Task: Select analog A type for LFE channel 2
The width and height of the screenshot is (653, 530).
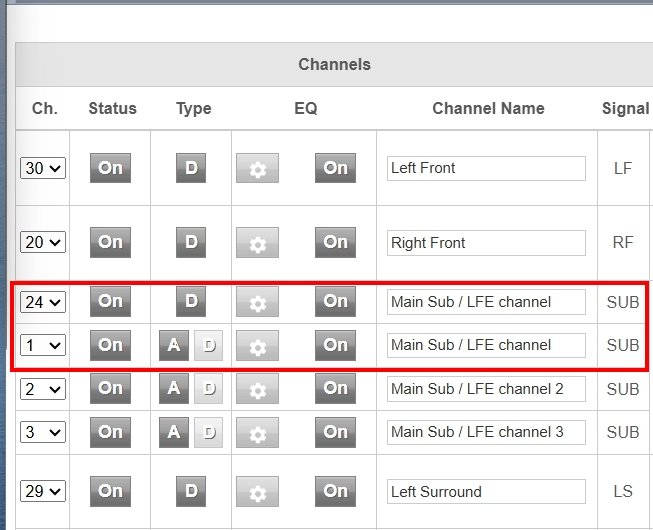Action: [x=174, y=388]
